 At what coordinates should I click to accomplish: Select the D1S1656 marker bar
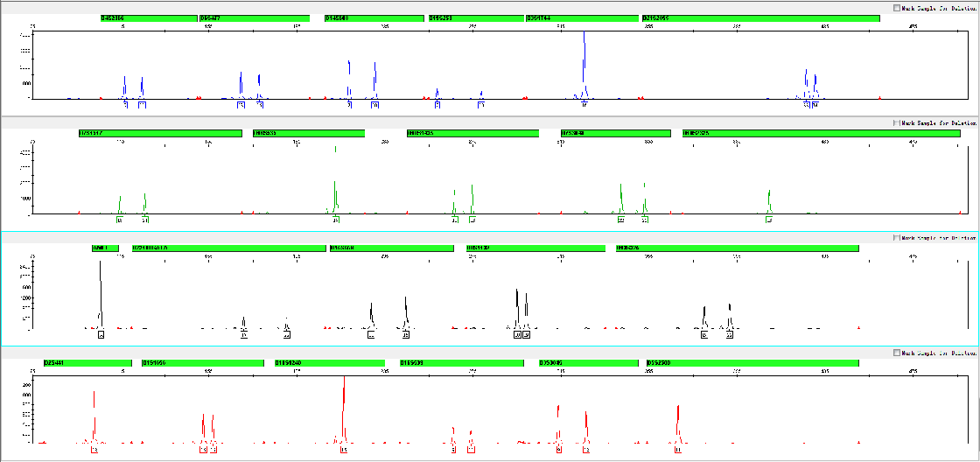[x=203, y=363]
